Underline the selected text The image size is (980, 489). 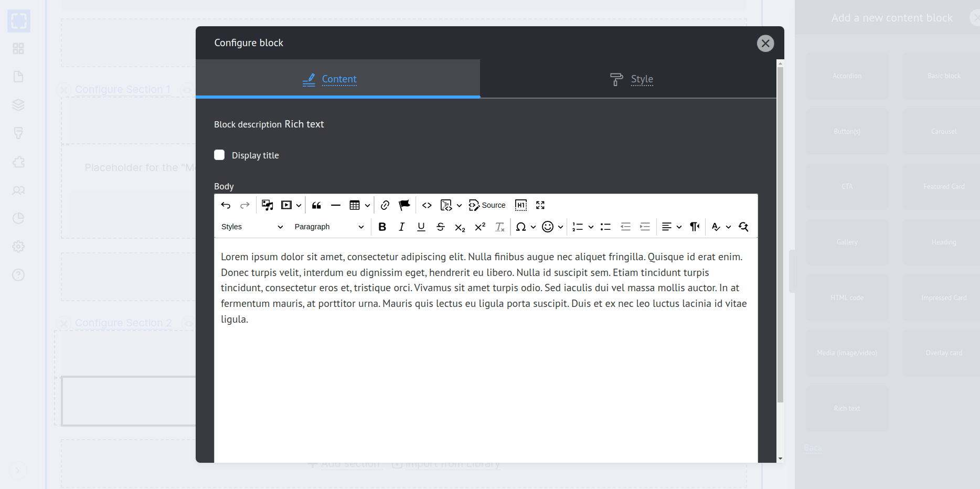(x=421, y=227)
